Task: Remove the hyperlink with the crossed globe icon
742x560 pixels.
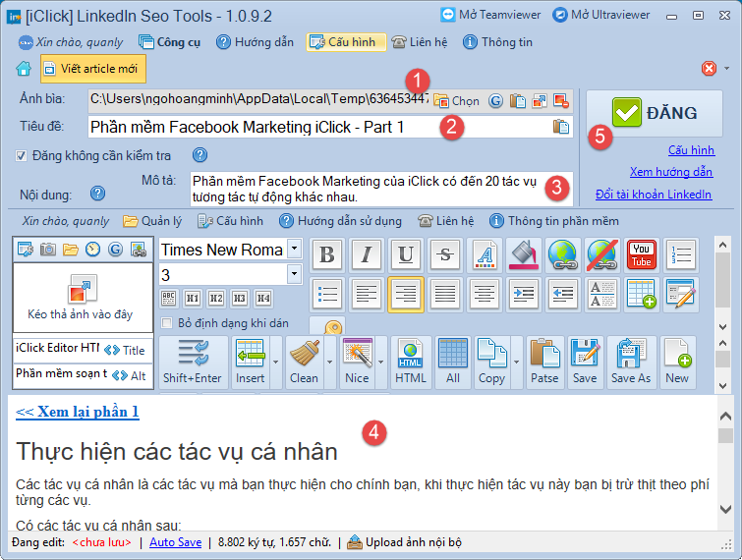Action: [x=601, y=254]
